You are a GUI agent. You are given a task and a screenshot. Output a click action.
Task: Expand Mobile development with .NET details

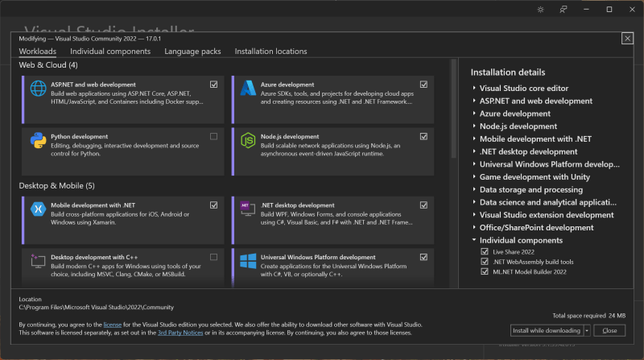(x=474, y=139)
